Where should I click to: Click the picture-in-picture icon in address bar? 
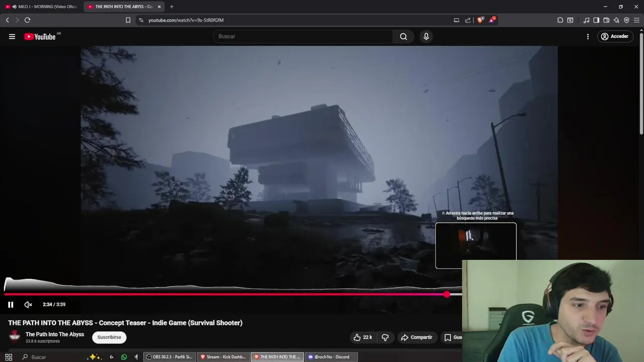tap(456, 20)
